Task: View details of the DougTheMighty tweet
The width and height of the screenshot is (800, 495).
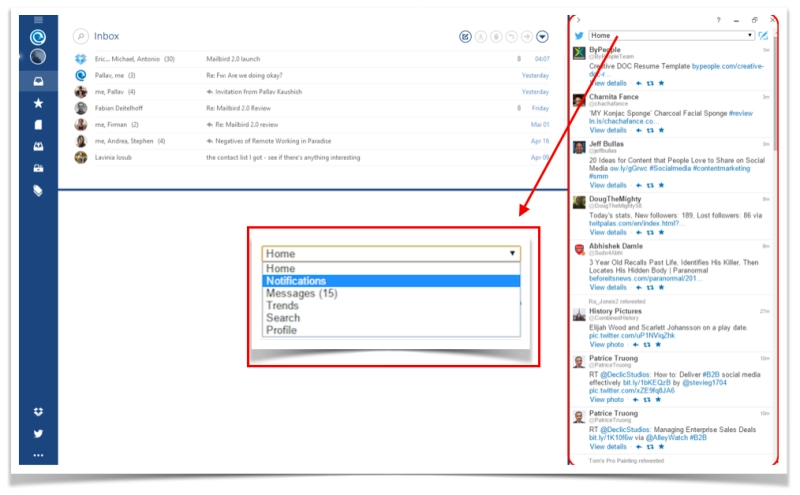Action: pyautogui.click(x=608, y=233)
